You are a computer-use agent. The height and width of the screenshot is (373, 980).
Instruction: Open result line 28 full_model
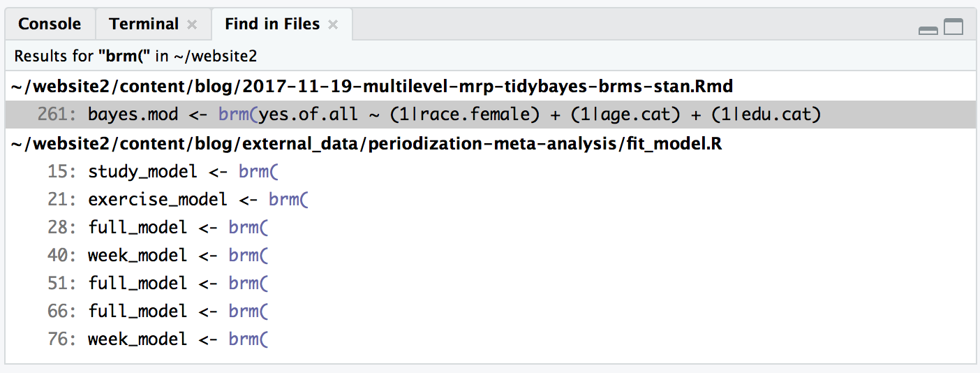click(x=490, y=227)
